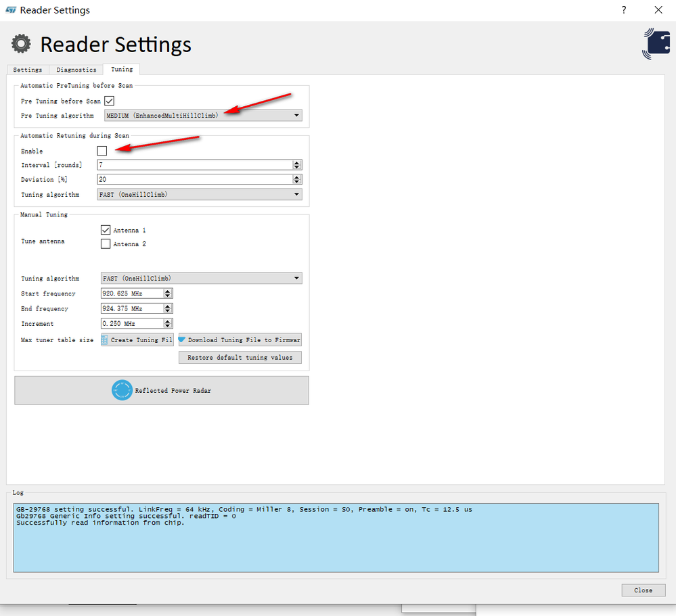
Task: Click Download Tuning File to Firmware button
Action: [x=240, y=340]
